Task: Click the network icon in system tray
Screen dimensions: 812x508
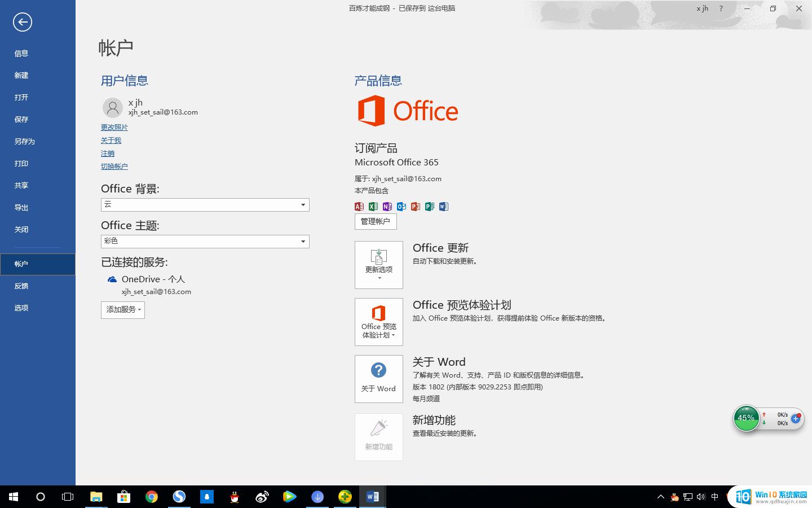Action: [688, 497]
